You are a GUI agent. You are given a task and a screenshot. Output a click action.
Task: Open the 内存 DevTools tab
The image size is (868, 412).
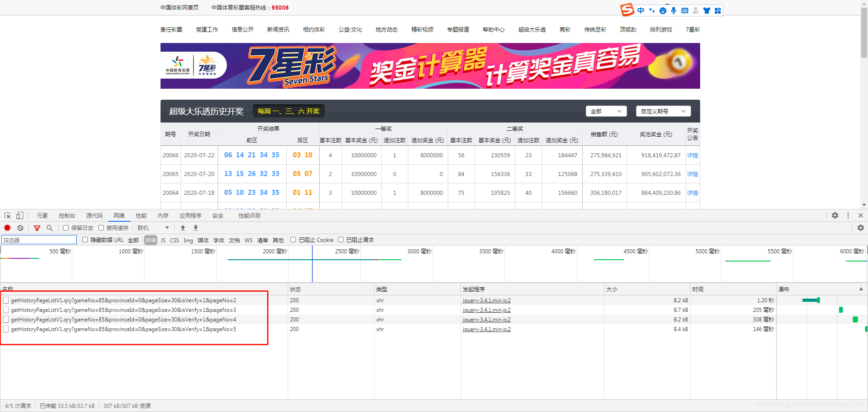pyautogui.click(x=163, y=216)
